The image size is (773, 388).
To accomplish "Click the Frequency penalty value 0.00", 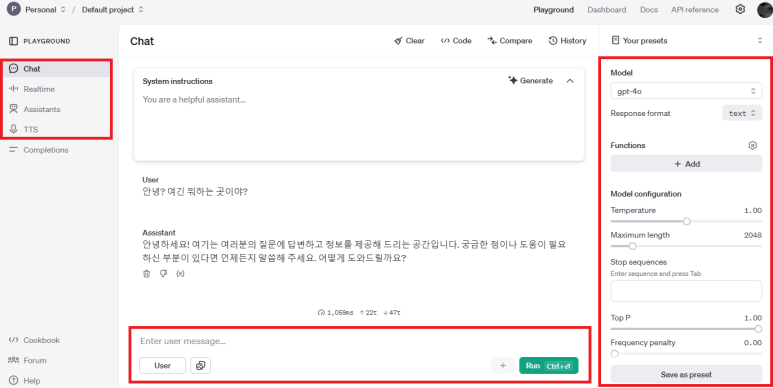I will coord(753,343).
